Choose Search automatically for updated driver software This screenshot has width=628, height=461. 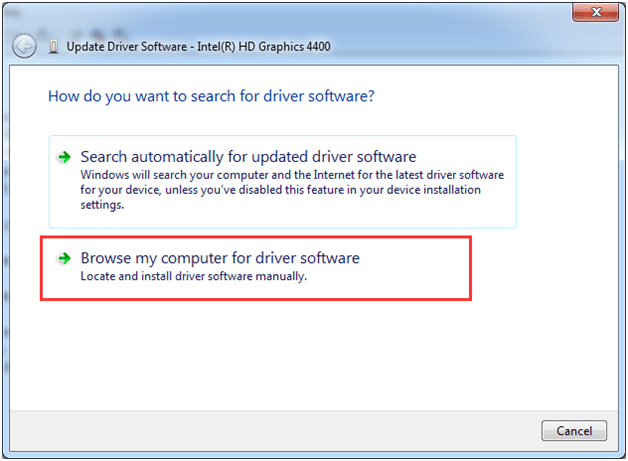pos(248,157)
